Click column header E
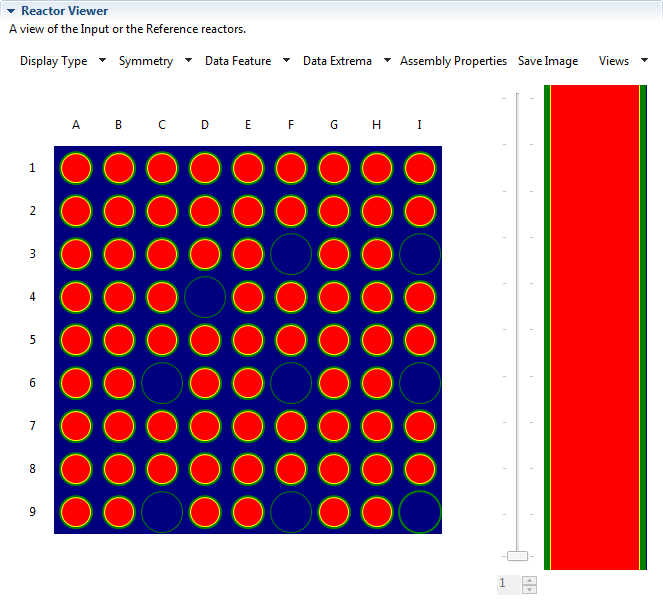Image resolution: width=663 pixels, height=605 pixels. click(x=248, y=125)
